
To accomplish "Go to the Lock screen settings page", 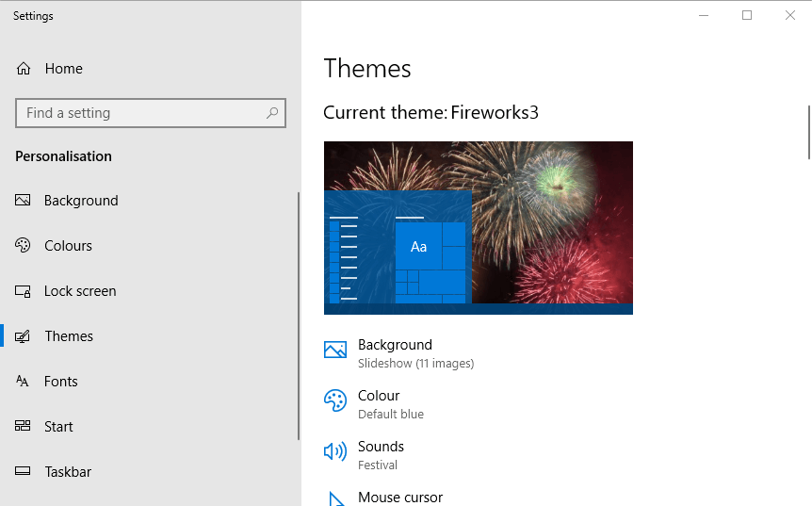I will pos(80,291).
